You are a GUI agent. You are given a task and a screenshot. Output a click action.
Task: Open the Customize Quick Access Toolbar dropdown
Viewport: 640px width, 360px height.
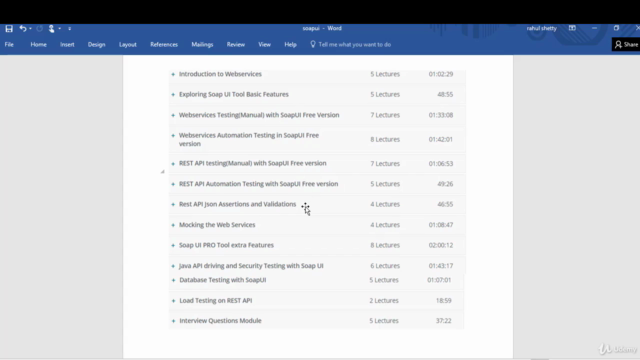[70, 29]
